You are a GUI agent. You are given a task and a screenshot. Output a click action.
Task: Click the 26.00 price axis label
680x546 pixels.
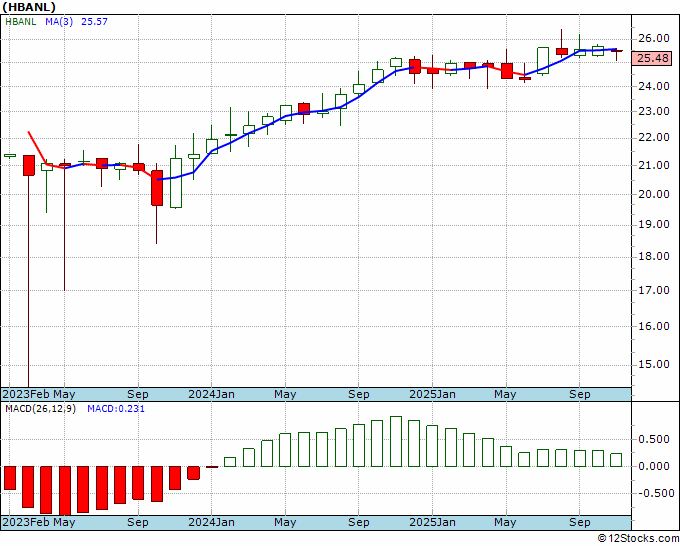tap(654, 38)
